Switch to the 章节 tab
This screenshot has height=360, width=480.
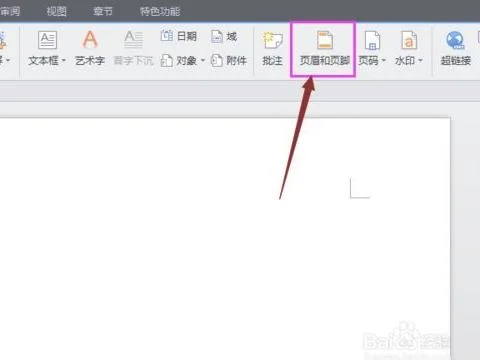coord(103,11)
